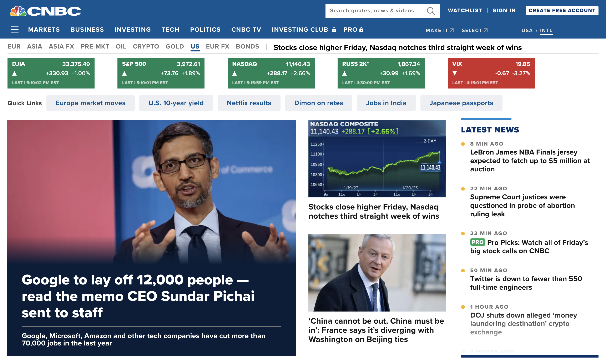Image resolution: width=606 pixels, height=364 pixels.
Task: Click Create Free Account button
Action: [562, 11]
